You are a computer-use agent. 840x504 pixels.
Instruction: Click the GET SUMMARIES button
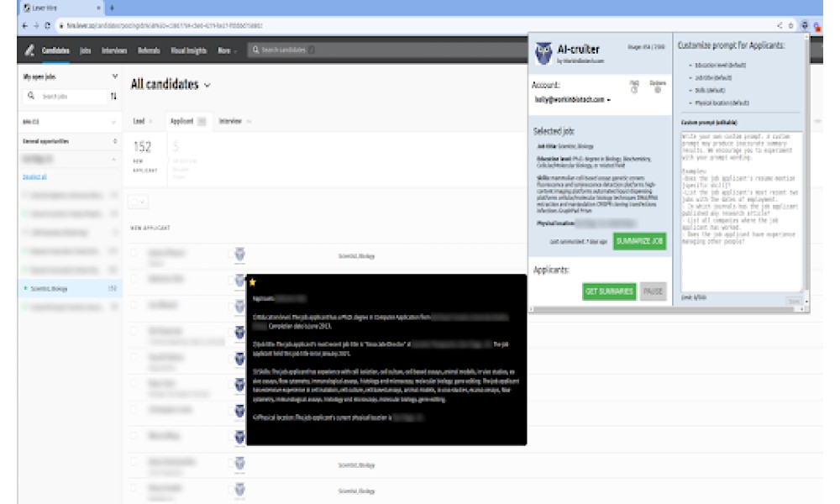609,291
